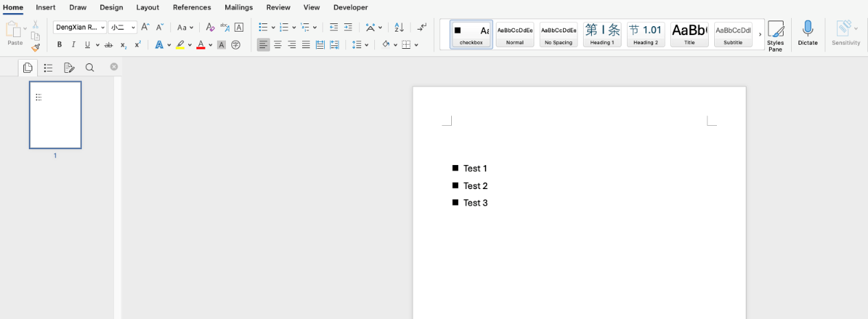Click the Bullets list icon
Image resolution: width=868 pixels, height=319 pixels.
(263, 27)
